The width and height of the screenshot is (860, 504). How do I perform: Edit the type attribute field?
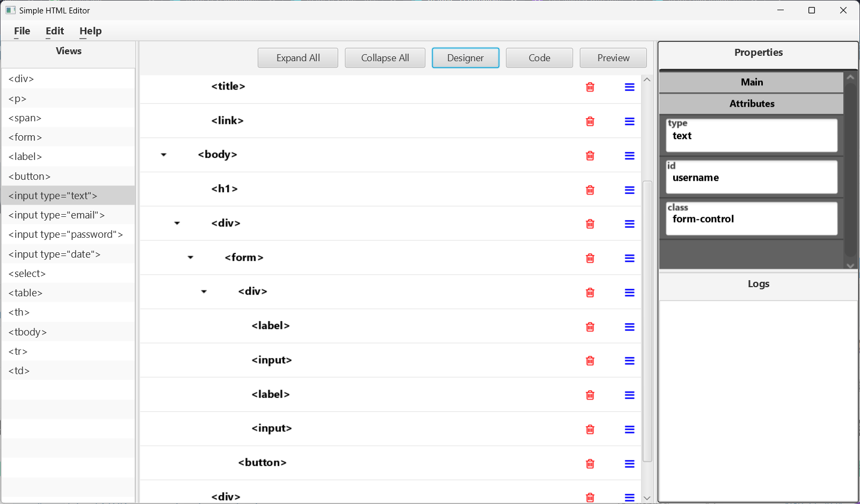tap(752, 135)
